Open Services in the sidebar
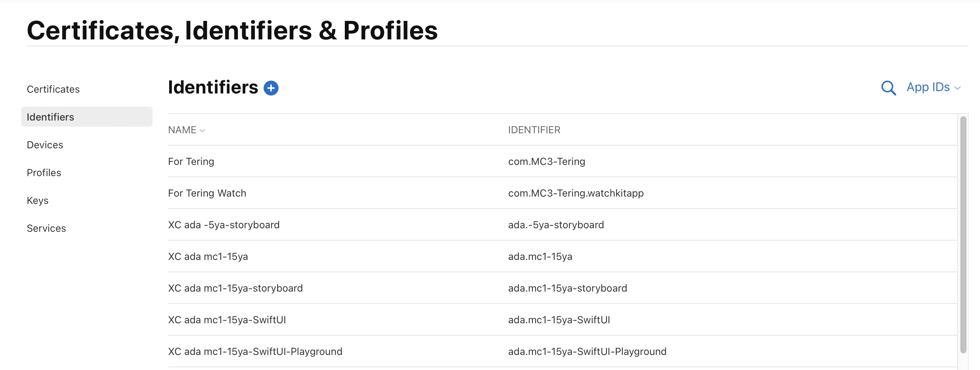The height and width of the screenshot is (370, 980). pyautogui.click(x=46, y=228)
